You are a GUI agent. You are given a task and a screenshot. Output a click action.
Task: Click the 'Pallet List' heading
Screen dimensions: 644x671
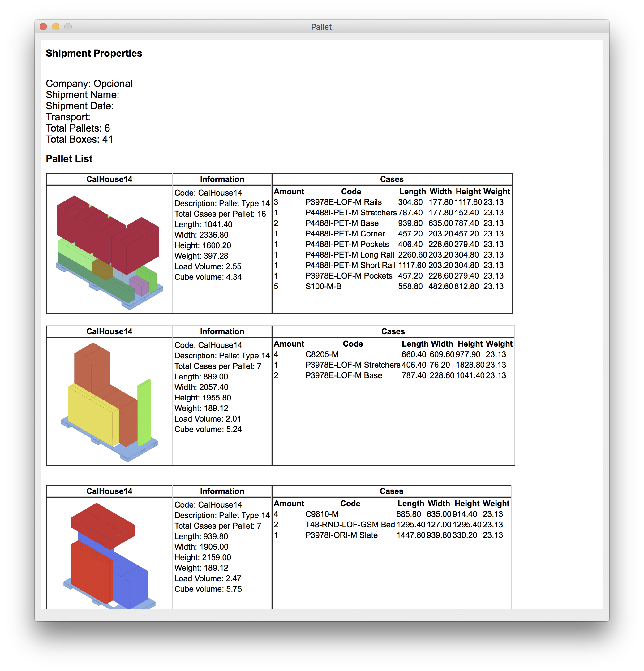tap(69, 159)
